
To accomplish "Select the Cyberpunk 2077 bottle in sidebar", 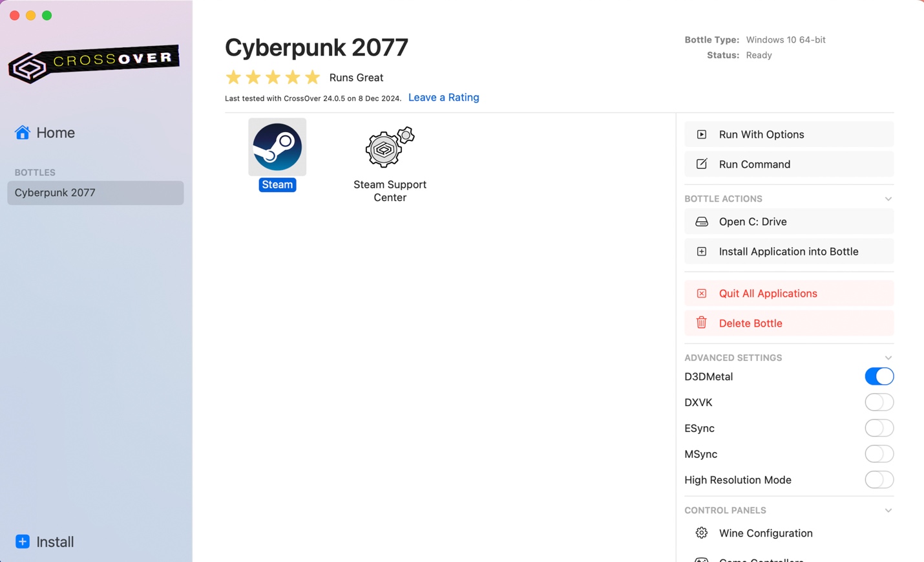I will (x=96, y=193).
